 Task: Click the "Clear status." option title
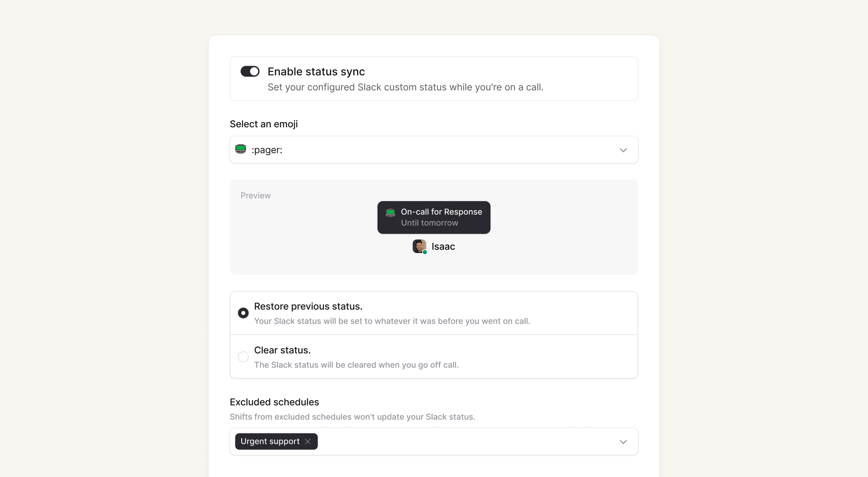282,350
